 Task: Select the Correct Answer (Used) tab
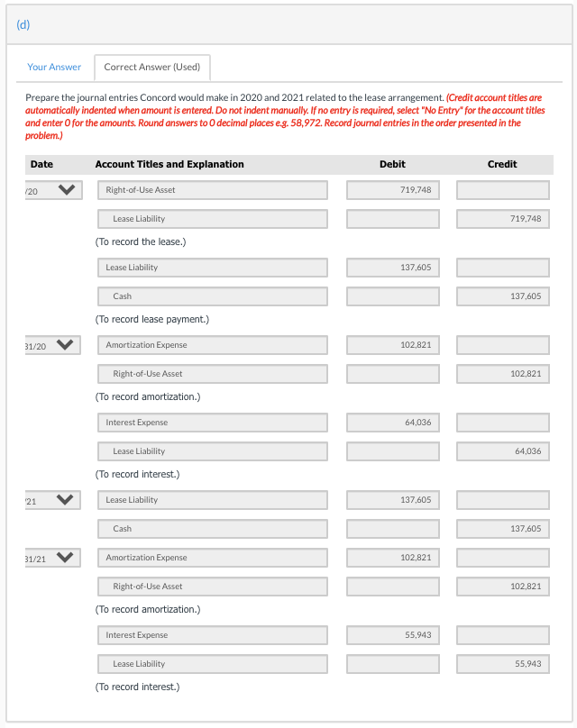click(151, 67)
